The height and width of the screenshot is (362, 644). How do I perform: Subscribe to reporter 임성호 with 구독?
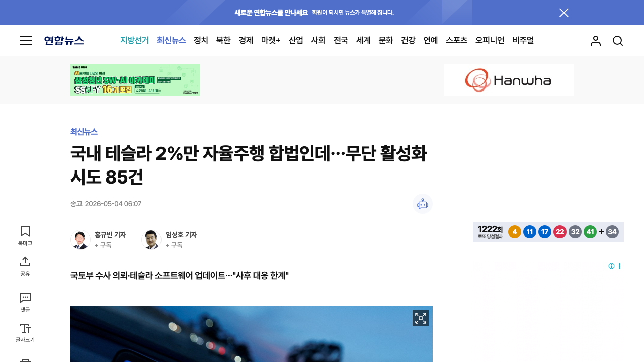(x=174, y=245)
